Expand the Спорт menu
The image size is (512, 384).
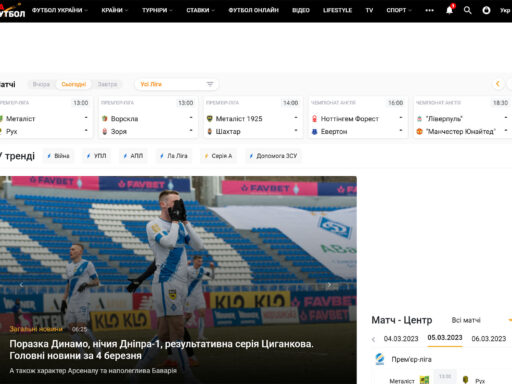(399, 10)
